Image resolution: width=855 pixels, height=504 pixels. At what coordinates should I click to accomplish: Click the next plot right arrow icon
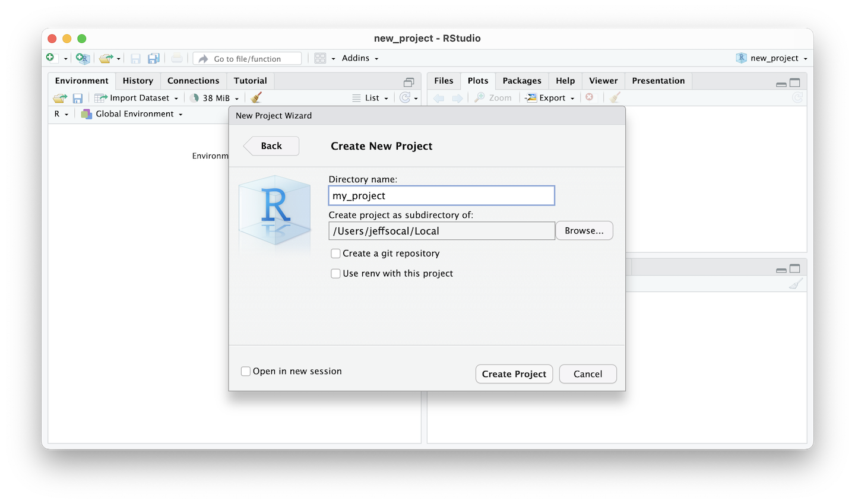457,98
